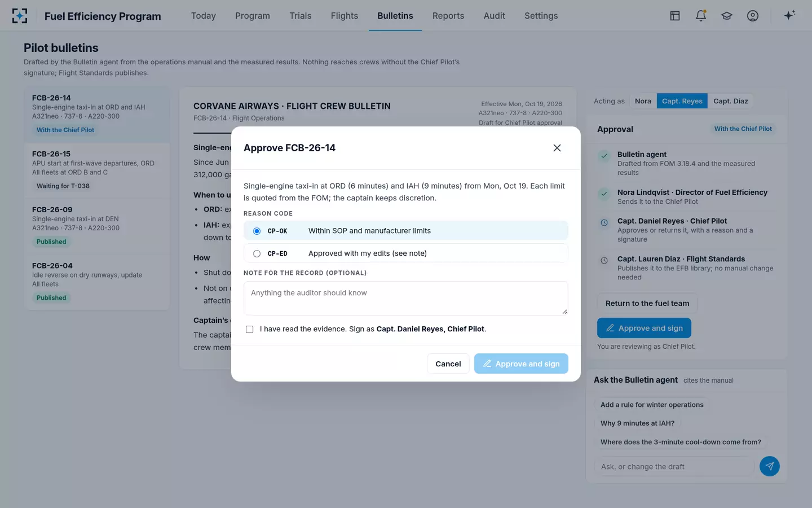
Task: Open the Program tab
Action: (x=253, y=16)
